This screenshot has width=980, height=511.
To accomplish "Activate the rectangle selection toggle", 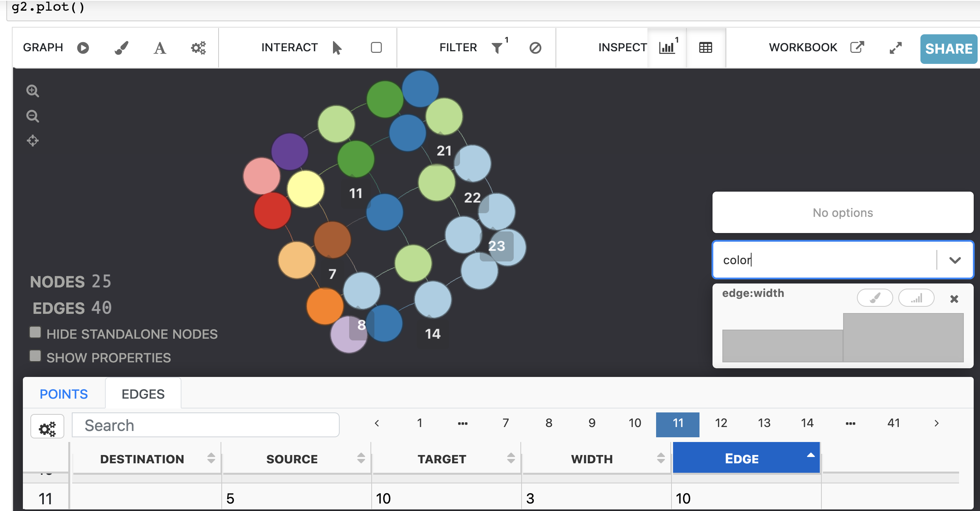I will (x=376, y=48).
